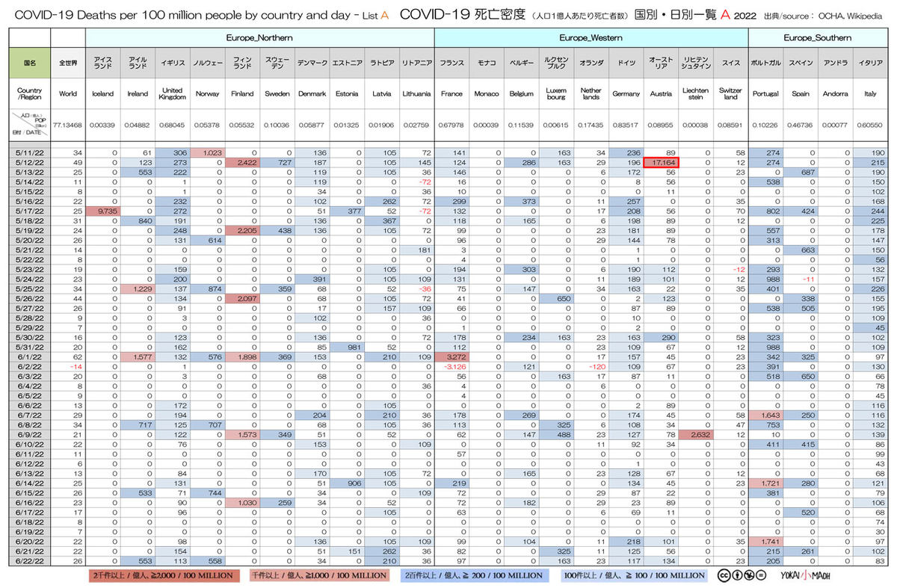Select the pale blue ≥100 / 100 MILLION legend swatch

pos(635,575)
